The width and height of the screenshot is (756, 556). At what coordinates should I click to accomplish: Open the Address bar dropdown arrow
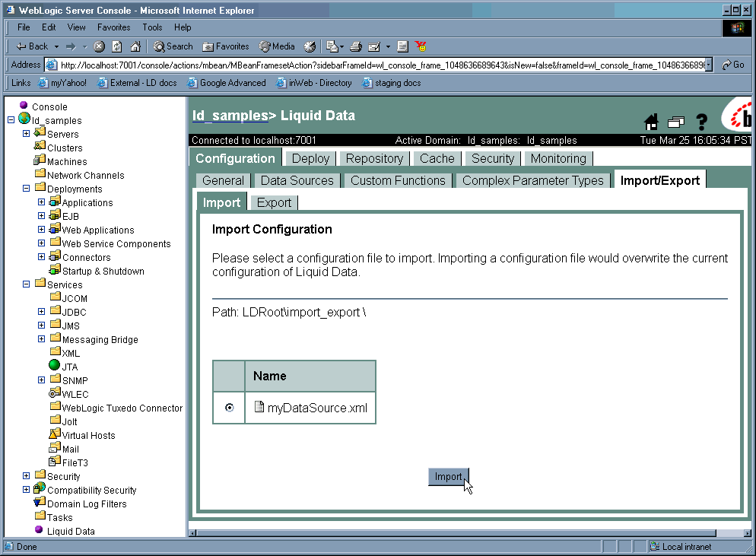click(x=709, y=65)
